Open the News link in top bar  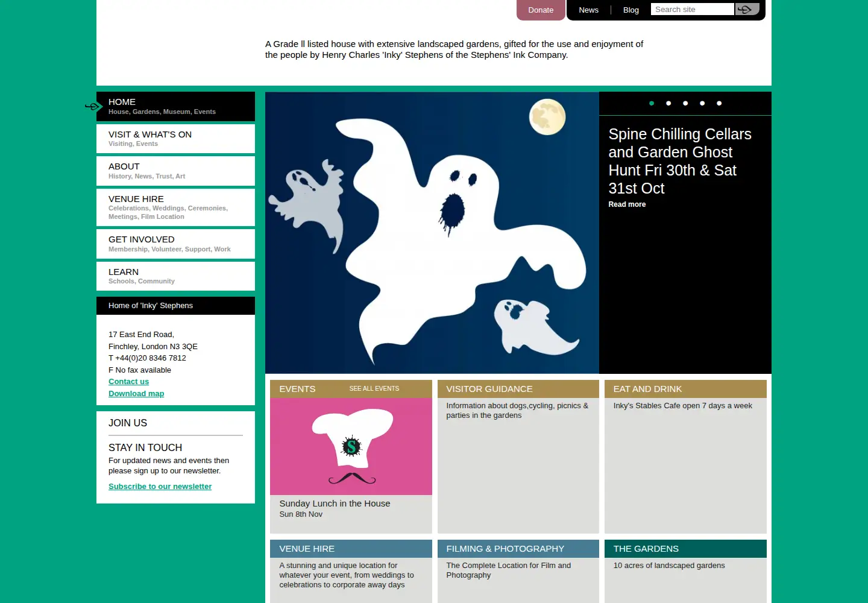[588, 10]
